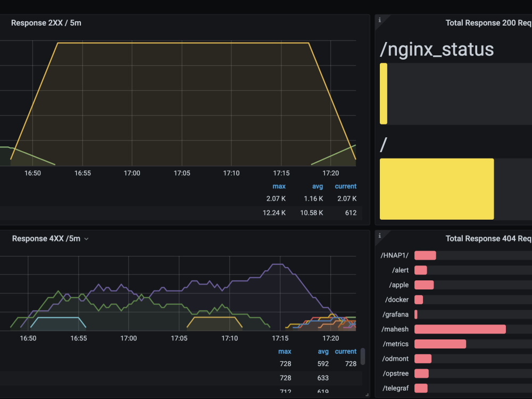Click the /docker red bar
This screenshot has height=399, width=532.
pyautogui.click(x=419, y=300)
